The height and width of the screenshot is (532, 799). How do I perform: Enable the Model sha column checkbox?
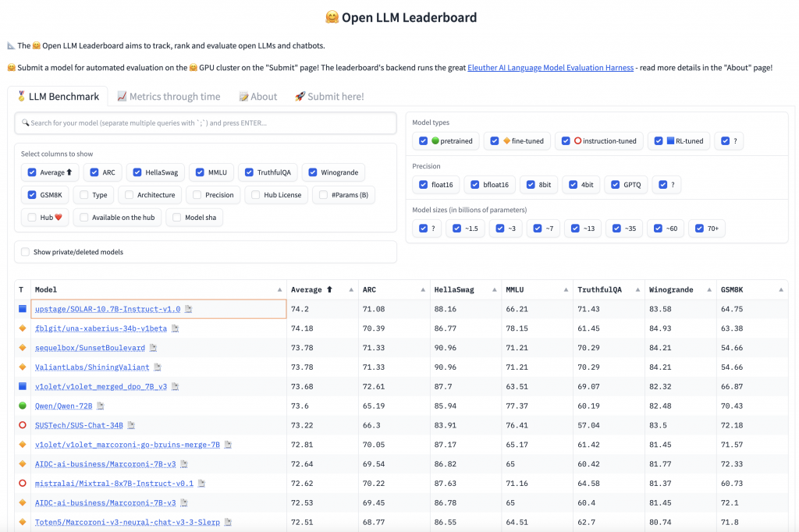click(177, 217)
